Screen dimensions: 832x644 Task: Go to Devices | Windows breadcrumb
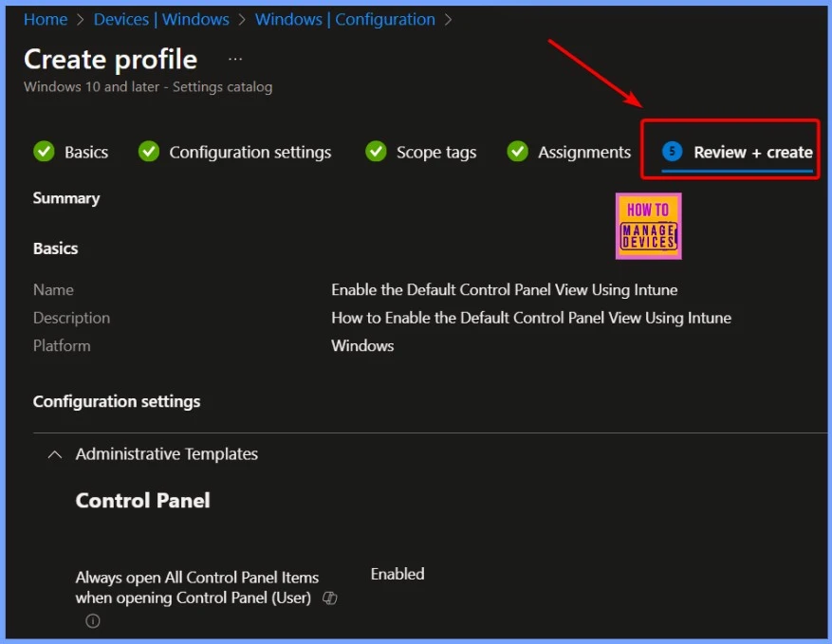point(161,20)
